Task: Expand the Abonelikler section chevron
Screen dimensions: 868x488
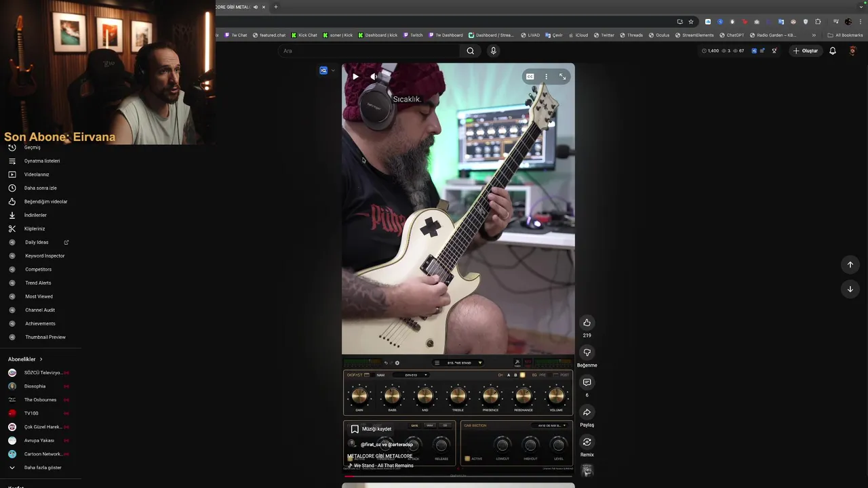Action: click(41, 359)
